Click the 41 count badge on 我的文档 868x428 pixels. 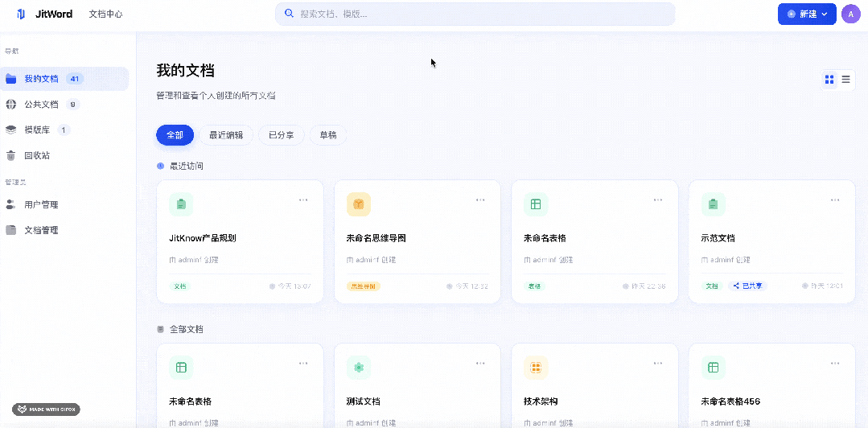75,79
